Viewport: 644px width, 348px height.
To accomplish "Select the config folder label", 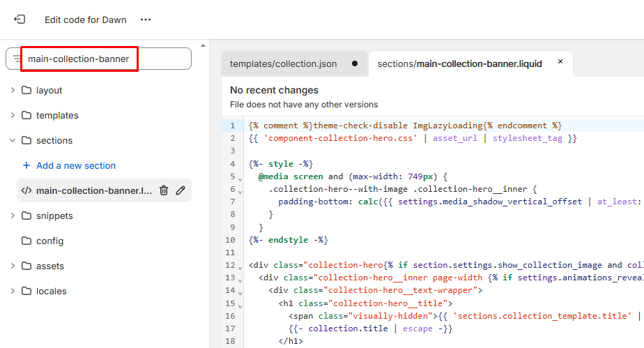I will 49,241.
